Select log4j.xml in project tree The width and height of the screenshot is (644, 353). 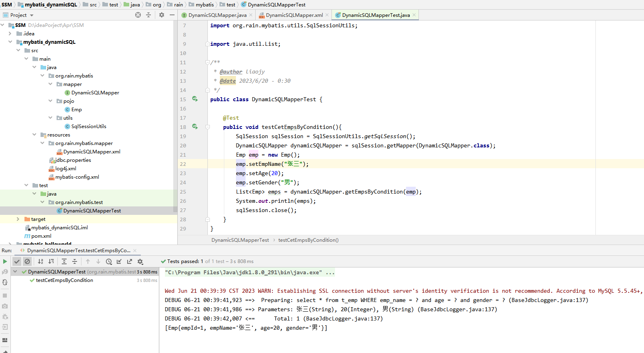[62, 169]
